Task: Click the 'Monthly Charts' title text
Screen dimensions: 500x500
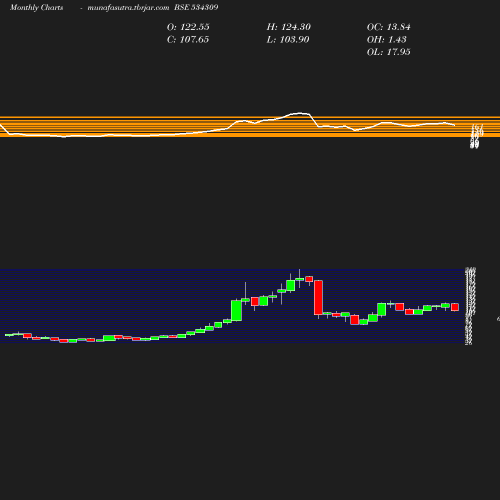Action: (x=36, y=7)
